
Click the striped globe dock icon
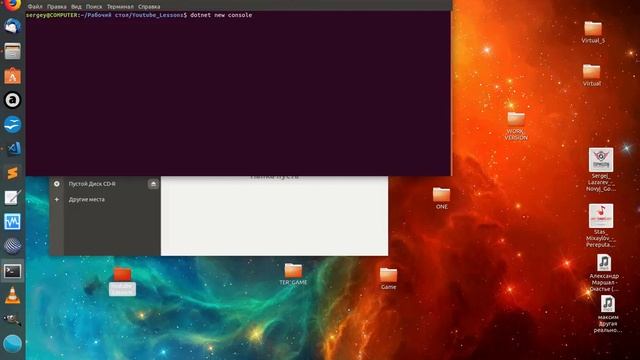[12, 246]
